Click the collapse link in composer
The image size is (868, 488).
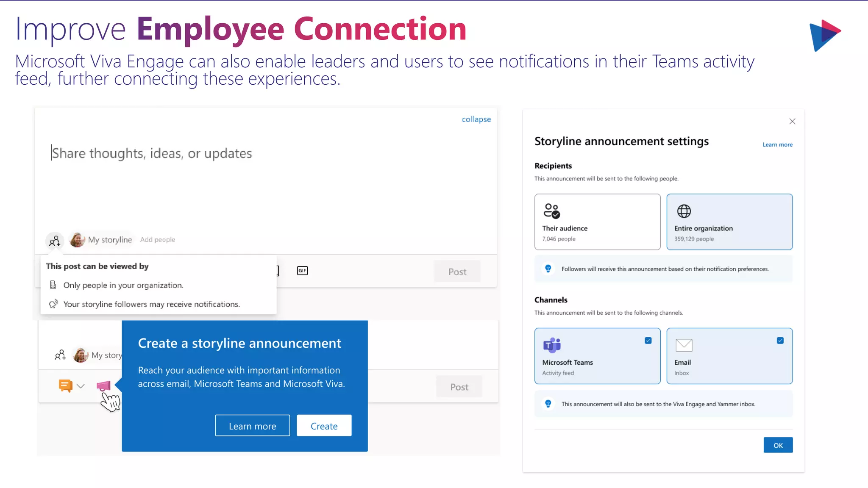[476, 119]
